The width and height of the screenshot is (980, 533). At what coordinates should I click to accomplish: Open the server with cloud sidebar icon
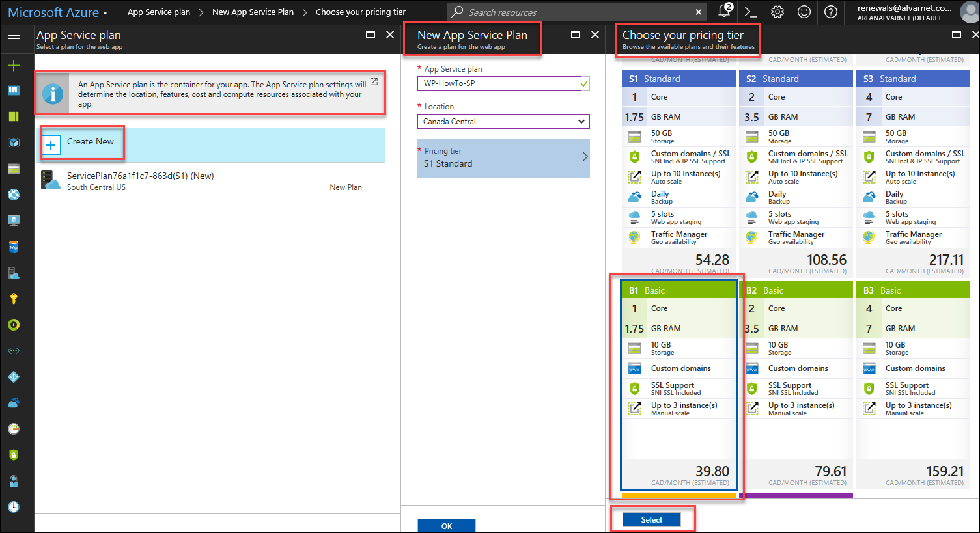point(14,273)
